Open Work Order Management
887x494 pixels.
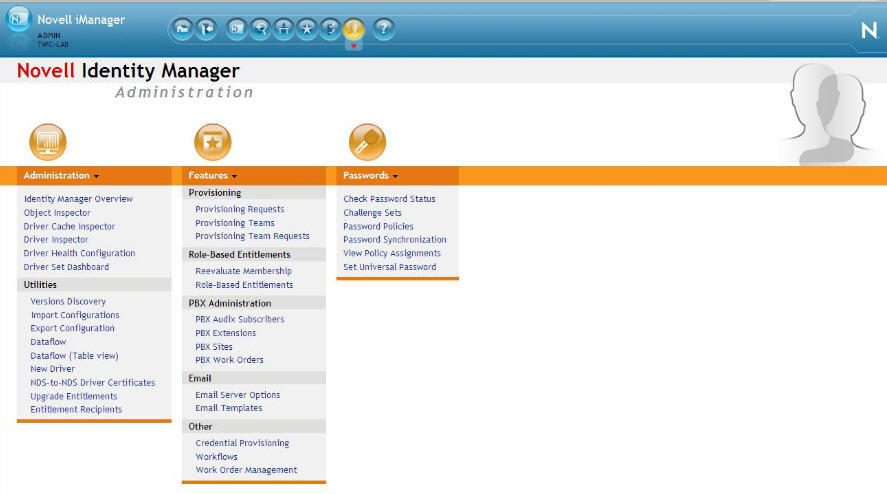click(x=246, y=470)
